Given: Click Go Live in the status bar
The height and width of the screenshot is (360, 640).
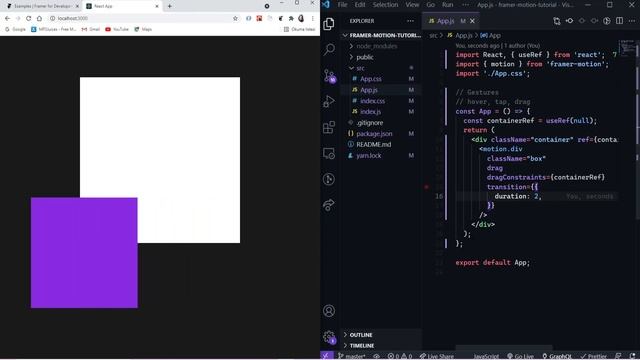Looking at the screenshot, I should (x=521, y=356).
